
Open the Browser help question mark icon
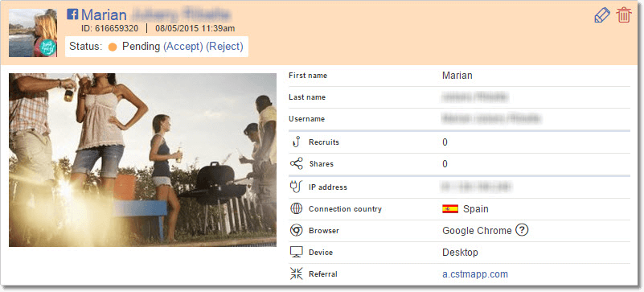point(522,230)
